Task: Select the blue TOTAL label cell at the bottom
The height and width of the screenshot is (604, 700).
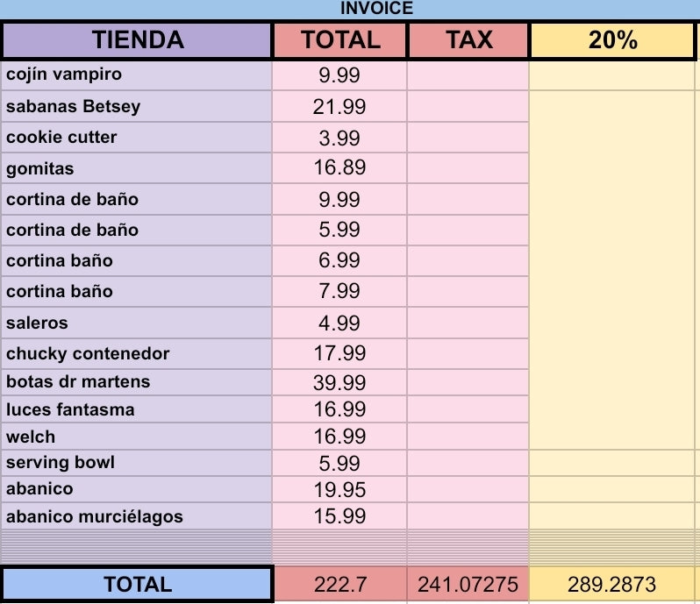Action: [137, 585]
